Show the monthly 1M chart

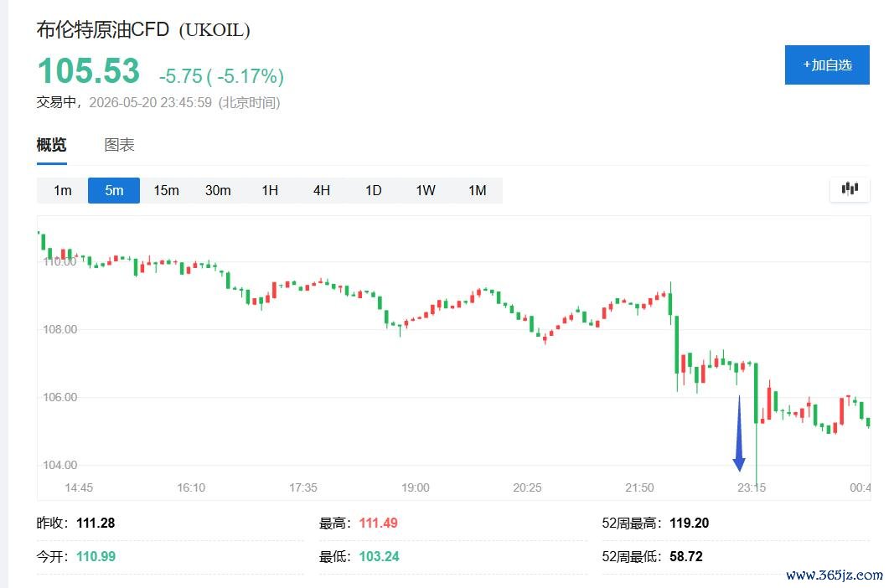coord(478,190)
